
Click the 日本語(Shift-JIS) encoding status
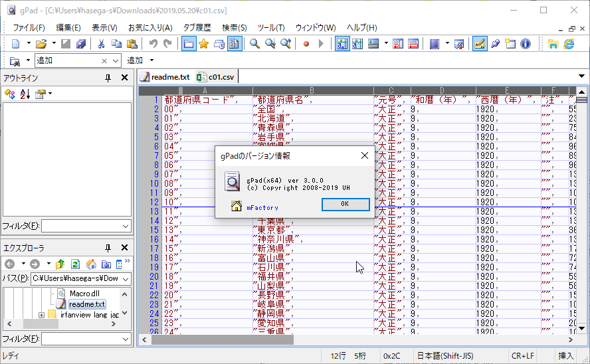point(445,356)
